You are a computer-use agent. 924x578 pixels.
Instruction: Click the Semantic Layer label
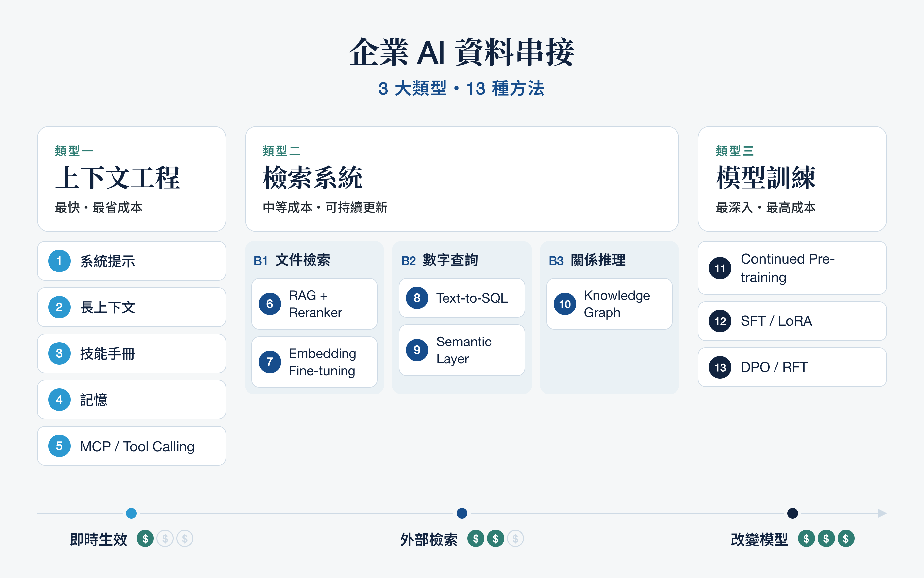464,350
